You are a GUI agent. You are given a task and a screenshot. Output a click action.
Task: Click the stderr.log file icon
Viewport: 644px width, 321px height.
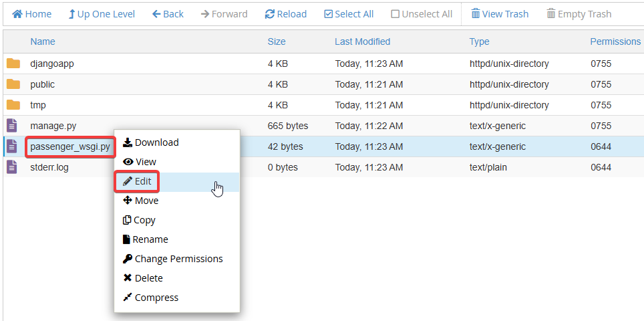pyautogui.click(x=13, y=167)
